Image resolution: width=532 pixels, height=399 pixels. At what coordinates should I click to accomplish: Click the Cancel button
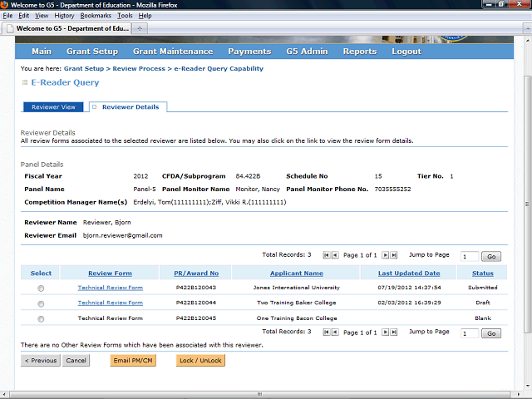[x=76, y=360]
